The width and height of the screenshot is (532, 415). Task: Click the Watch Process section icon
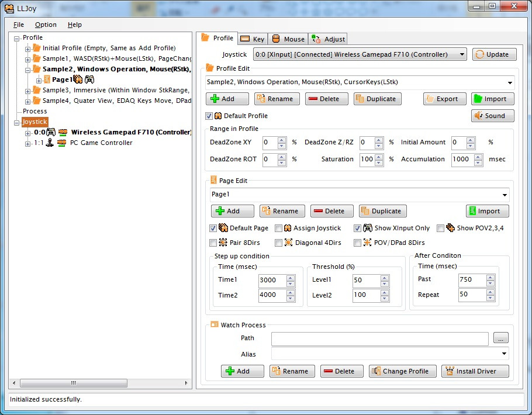215,324
